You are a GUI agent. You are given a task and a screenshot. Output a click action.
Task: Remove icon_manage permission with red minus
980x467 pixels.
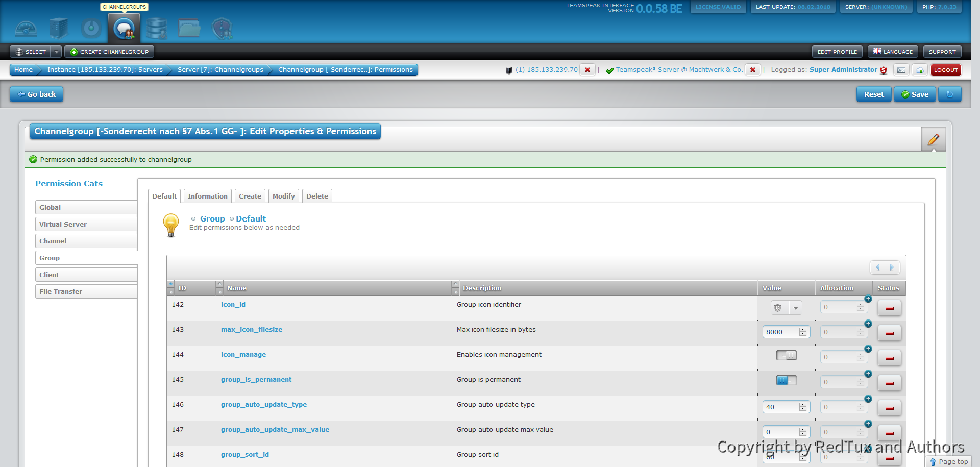pyautogui.click(x=889, y=358)
